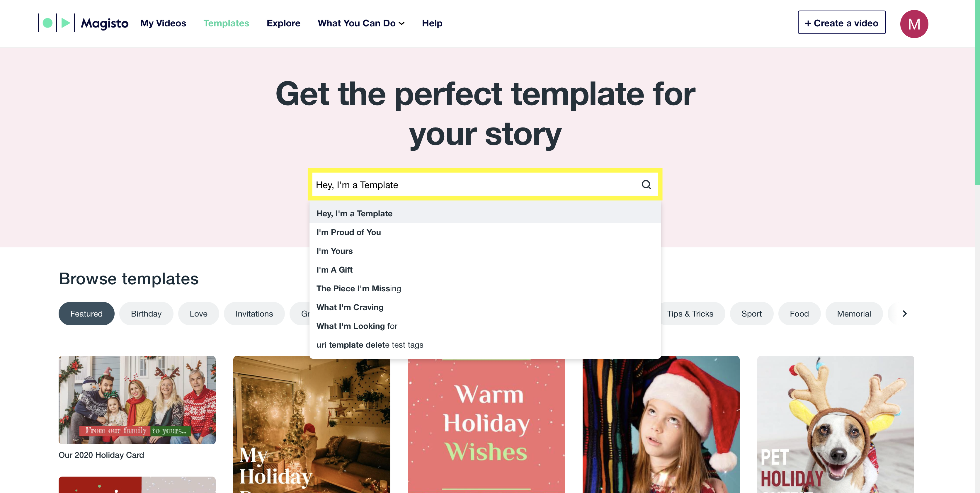Click Create a video button
This screenshot has width=980, height=493.
(x=841, y=23)
